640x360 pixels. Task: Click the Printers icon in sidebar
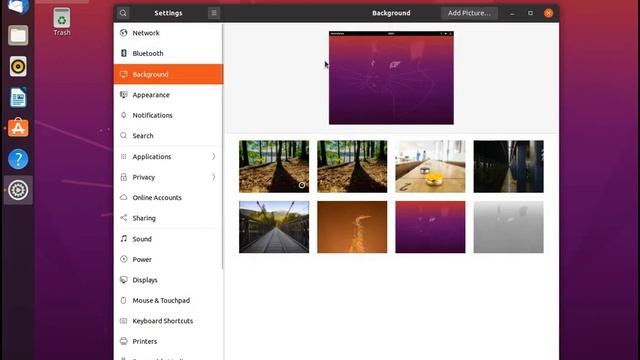(124, 341)
